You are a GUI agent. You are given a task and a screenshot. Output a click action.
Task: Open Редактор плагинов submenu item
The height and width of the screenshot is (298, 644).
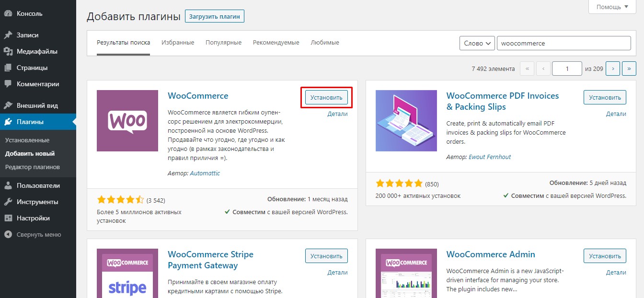(33, 167)
